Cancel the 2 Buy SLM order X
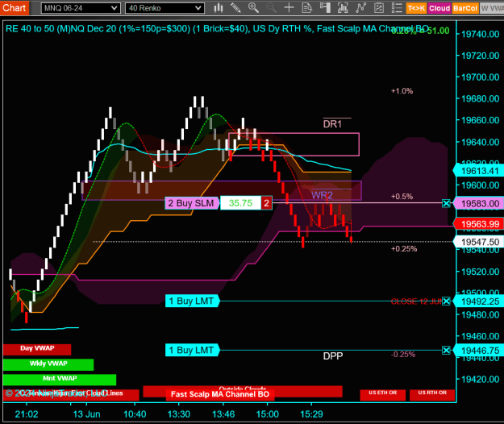 pos(446,203)
